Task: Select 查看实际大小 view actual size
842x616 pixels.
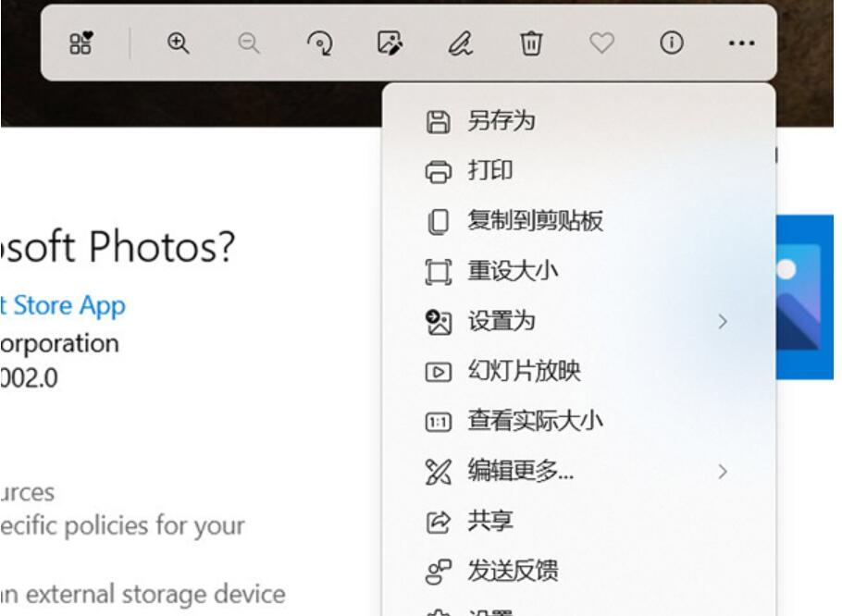Action: [x=579, y=421]
